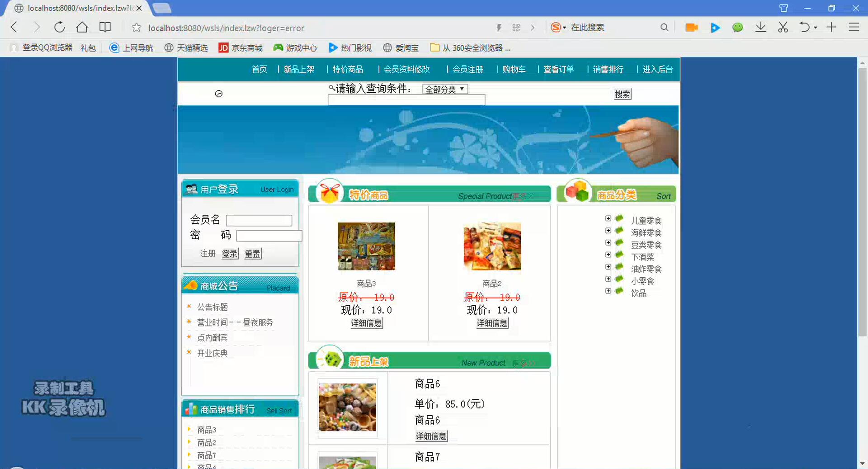This screenshot has width=868, height=469.
Task: Click the 重置 button
Action: [253, 254]
